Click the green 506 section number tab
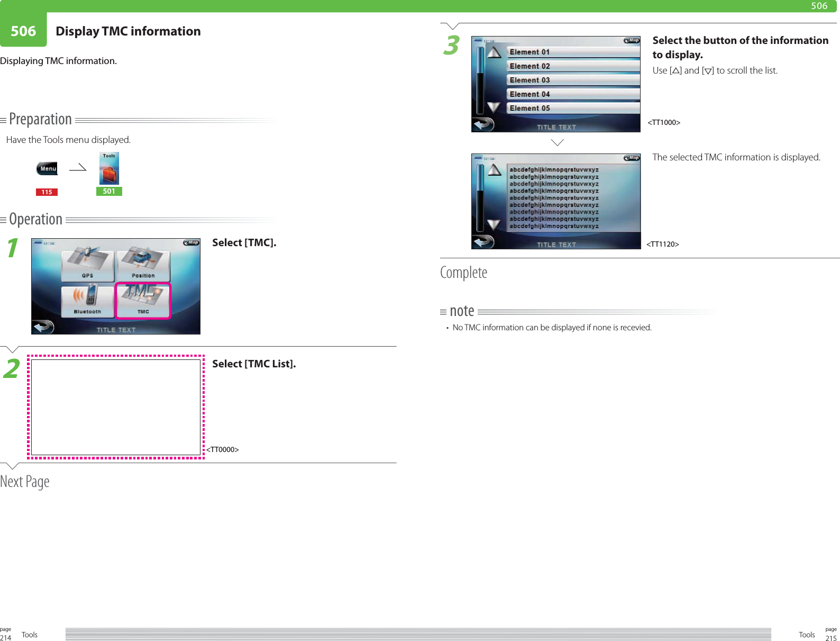 (x=23, y=31)
